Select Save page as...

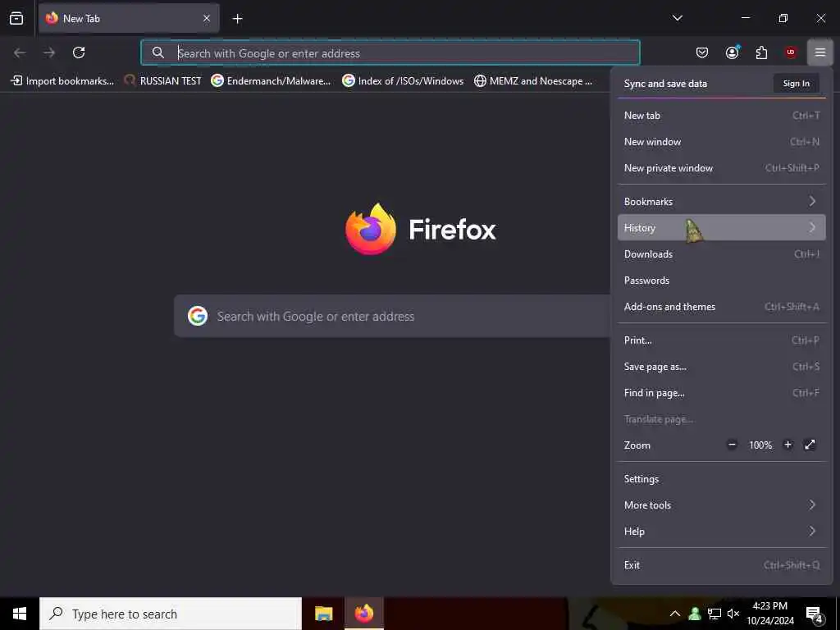coord(722,367)
